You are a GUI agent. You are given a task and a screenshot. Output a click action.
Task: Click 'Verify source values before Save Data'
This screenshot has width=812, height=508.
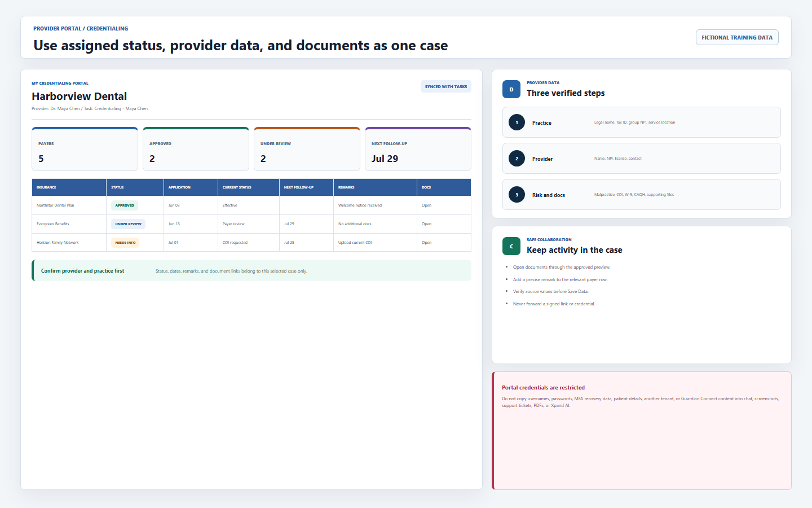tap(551, 291)
